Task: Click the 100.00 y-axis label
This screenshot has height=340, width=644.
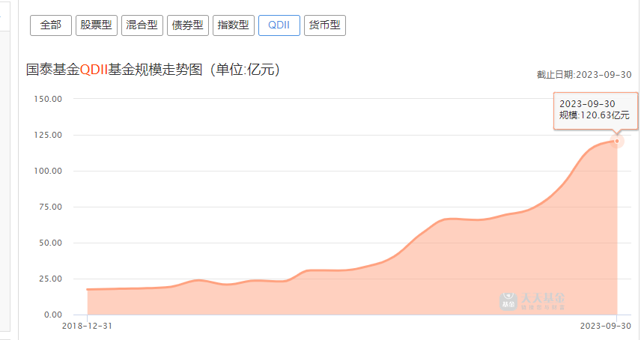Action: (48, 171)
